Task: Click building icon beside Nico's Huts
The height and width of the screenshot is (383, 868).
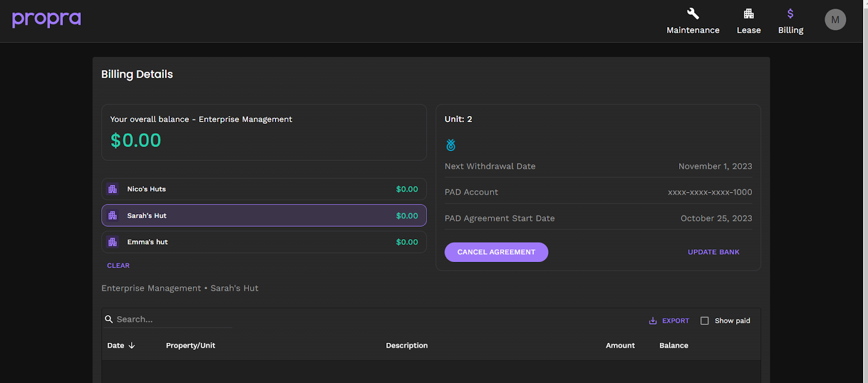Action: pos(113,189)
